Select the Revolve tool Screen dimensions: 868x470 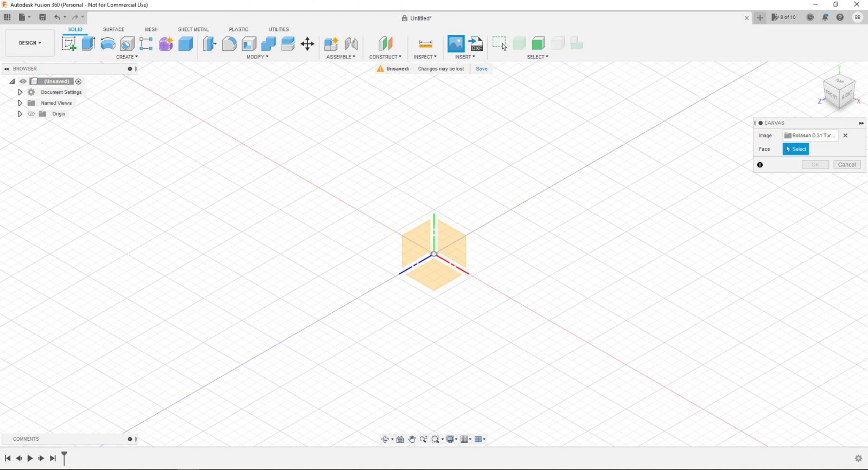point(108,44)
